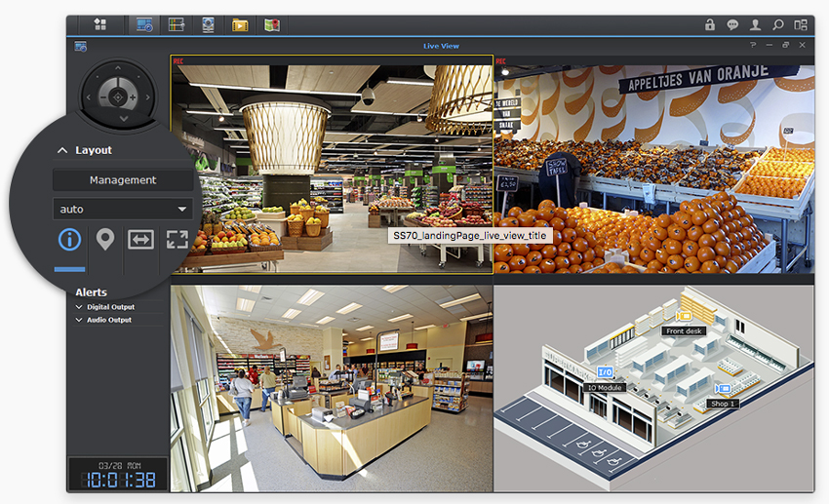Select the checkout counter camera feed
Viewport: 829px width, 504px height.
pyautogui.click(x=332, y=389)
